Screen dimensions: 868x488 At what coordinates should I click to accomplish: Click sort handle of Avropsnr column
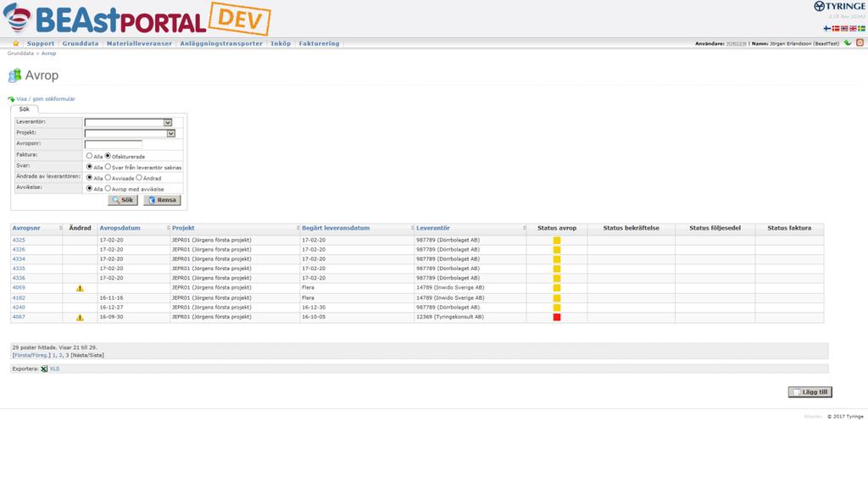[x=60, y=228]
